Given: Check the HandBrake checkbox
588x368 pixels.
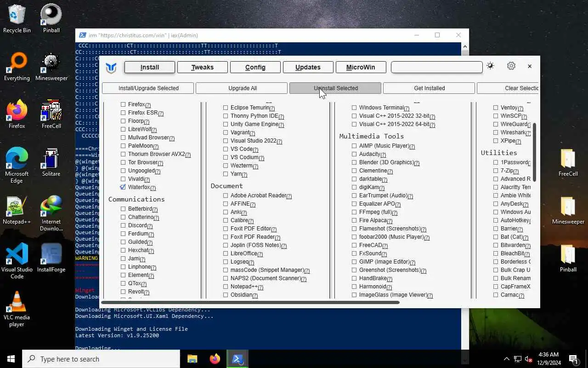Looking at the screenshot, I should point(354,278).
